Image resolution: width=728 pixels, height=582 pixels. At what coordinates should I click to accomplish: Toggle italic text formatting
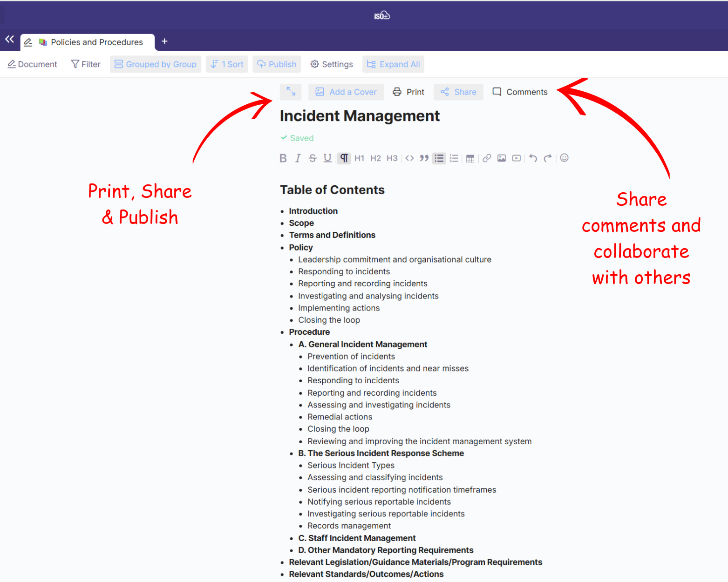298,158
